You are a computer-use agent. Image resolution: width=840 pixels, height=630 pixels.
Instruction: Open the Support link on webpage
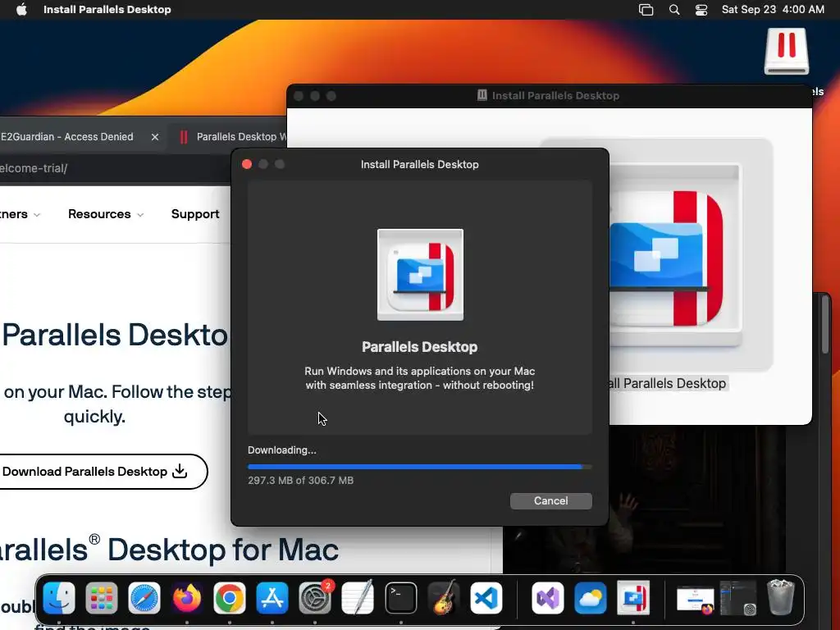point(195,214)
